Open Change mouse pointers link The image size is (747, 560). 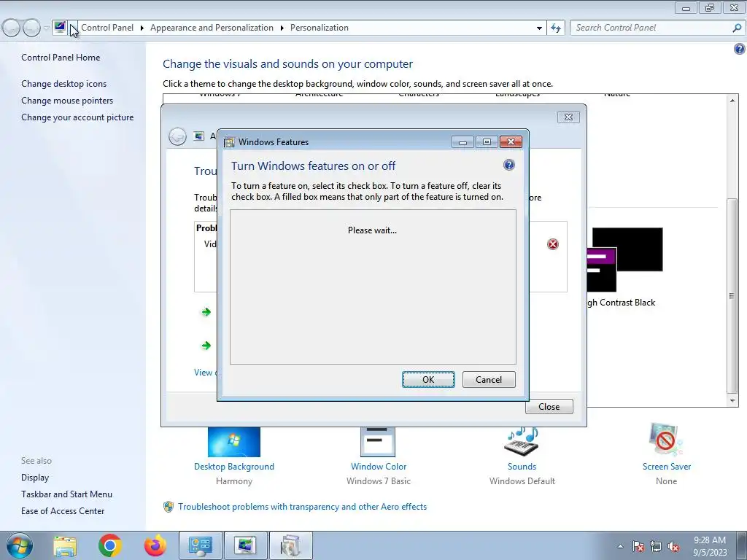(67, 101)
